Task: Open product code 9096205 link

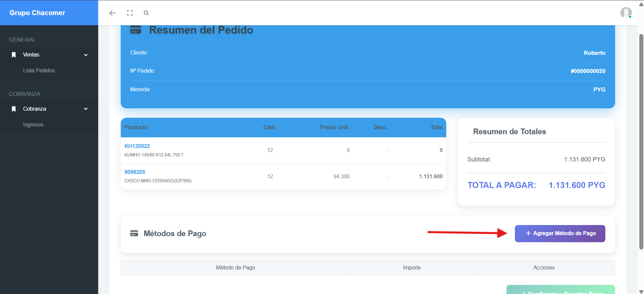Action: (135, 172)
